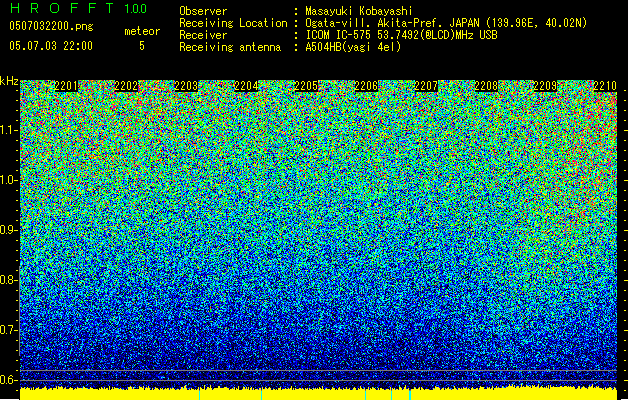This screenshot has height=400, width=629.
Task: Click the 2208 time marker
Action: point(486,86)
